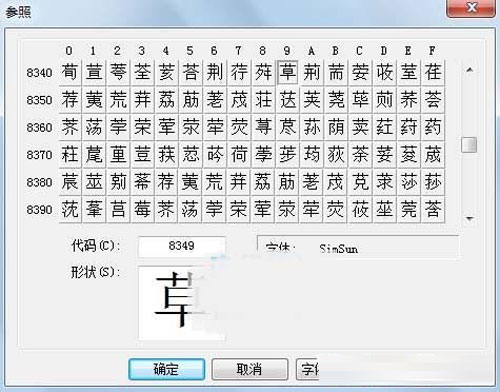Select character 草 in row 8340 column 9
This screenshot has width=500, height=392.
[x=287, y=72]
